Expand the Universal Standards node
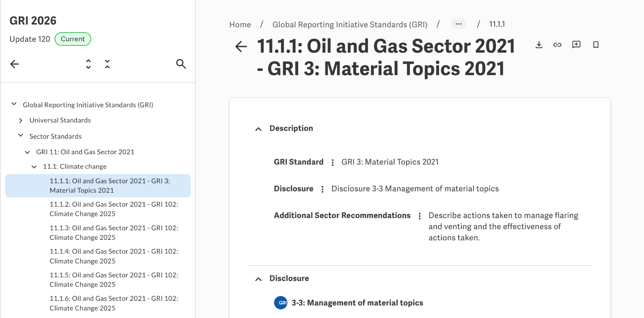 21,120
